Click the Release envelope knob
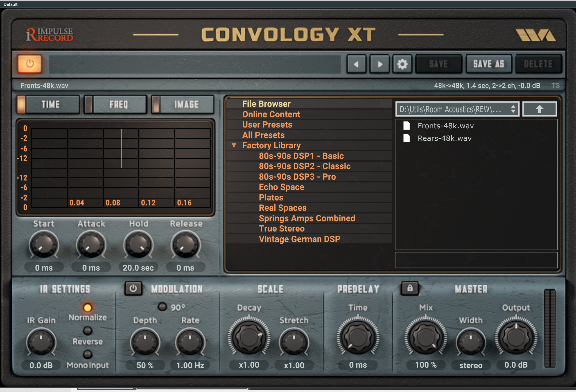The width and height of the screenshot is (576, 392). 185,245
